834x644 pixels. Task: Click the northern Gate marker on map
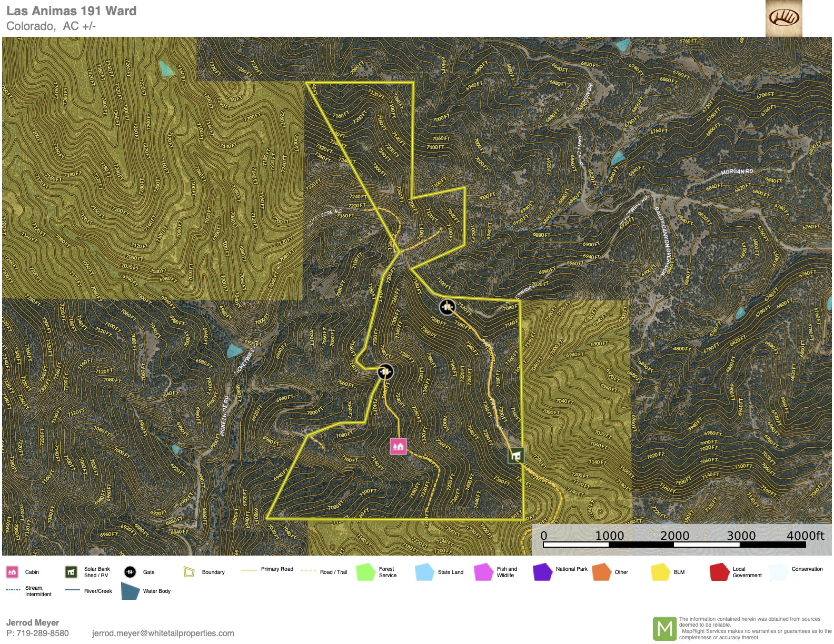coord(447,307)
